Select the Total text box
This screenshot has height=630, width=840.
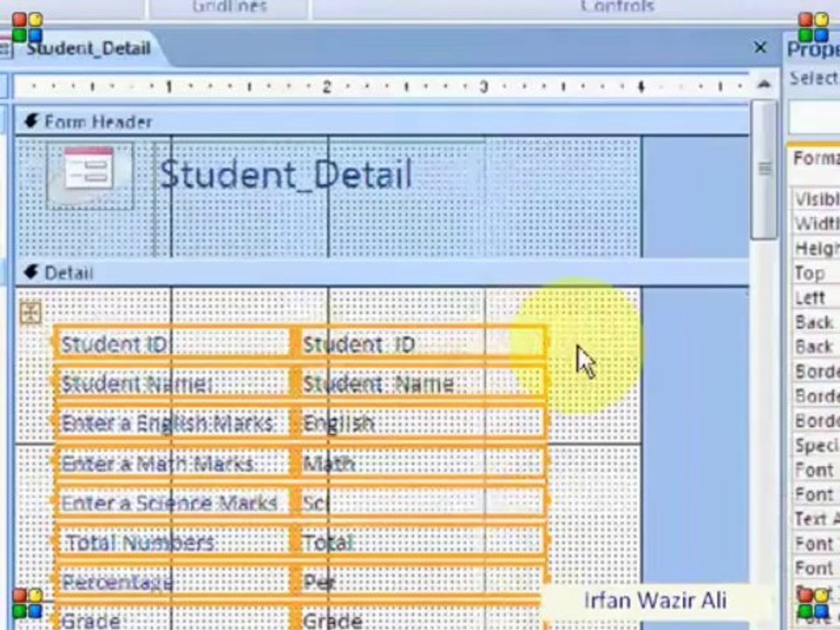click(x=422, y=542)
